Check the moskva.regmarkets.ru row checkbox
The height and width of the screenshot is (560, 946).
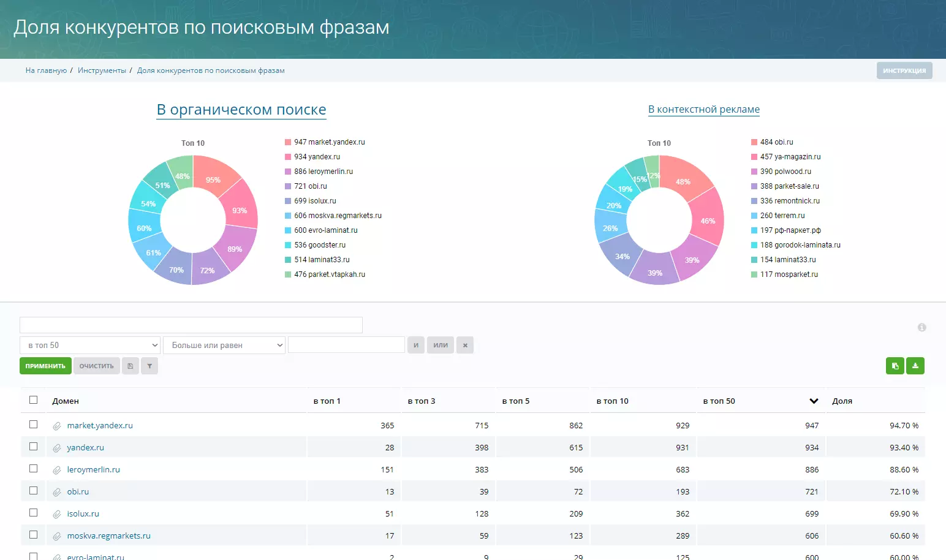tap(34, 535)
